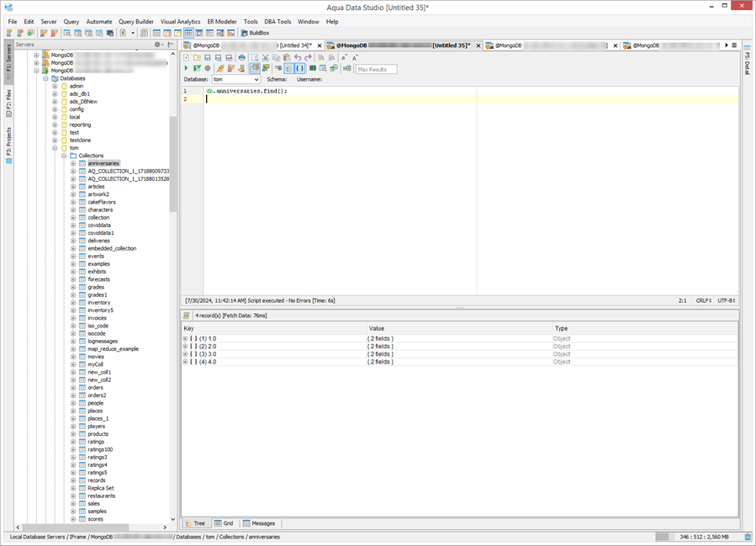Image resolution: width=756 pixels, height=546 pixels.
Task: Select the restaurants collection
Action: (x=101, y=496)
